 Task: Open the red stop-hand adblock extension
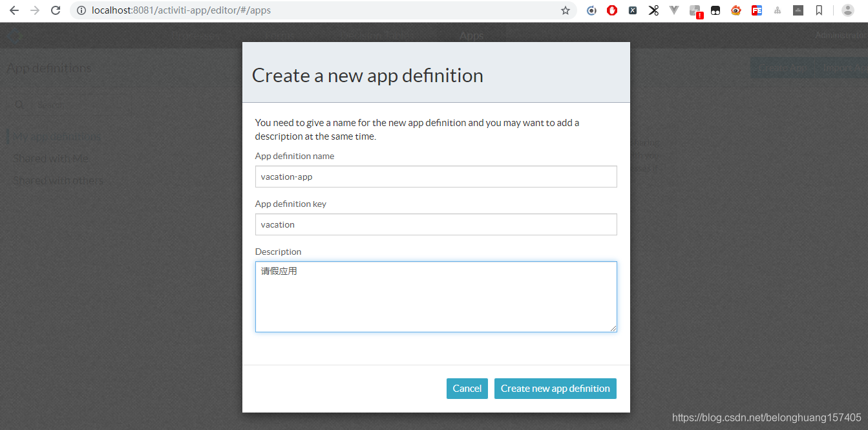612,10
